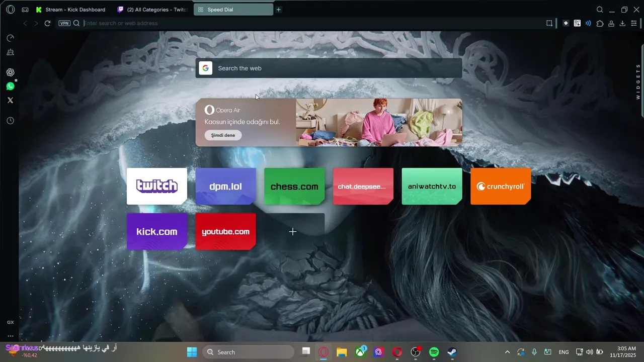644x362 pixels.
Task: Open the chat.deepsee... speed dial tile
Action: [x=363, y=186]
